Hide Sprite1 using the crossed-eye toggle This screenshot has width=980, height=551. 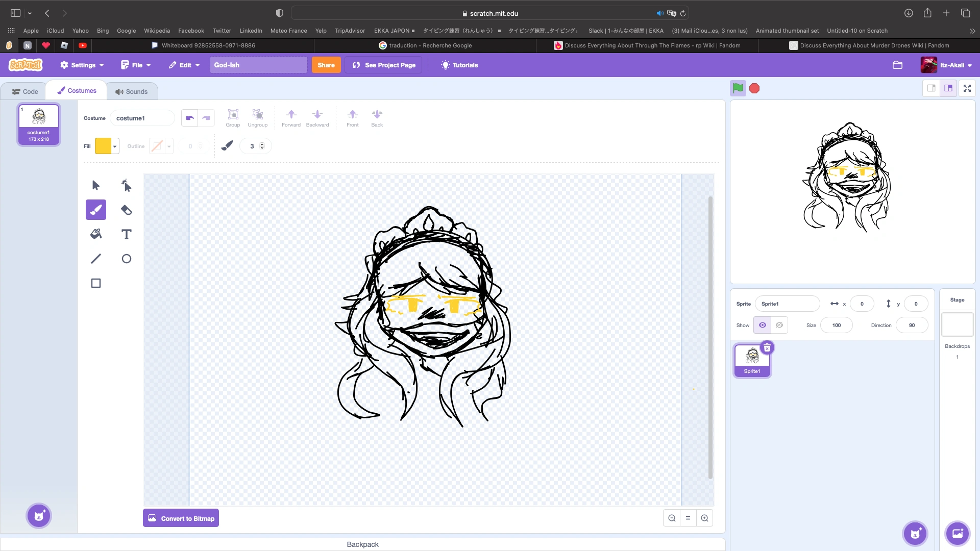click(x=779, y=325)
